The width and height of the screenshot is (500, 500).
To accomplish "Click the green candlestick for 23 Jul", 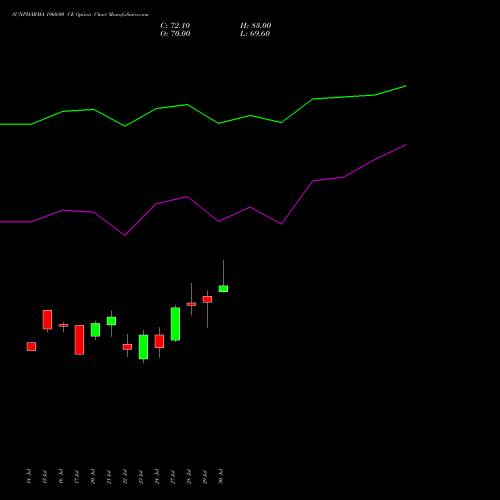I will coord(143,347).
